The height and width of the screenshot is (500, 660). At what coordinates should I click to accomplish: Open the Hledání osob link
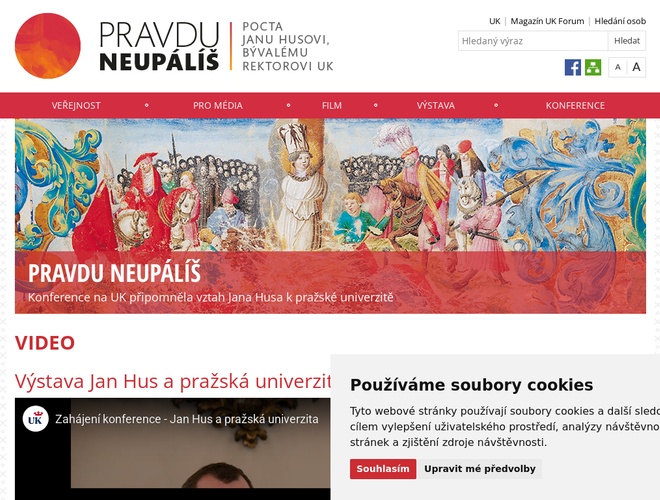[620, 21]
